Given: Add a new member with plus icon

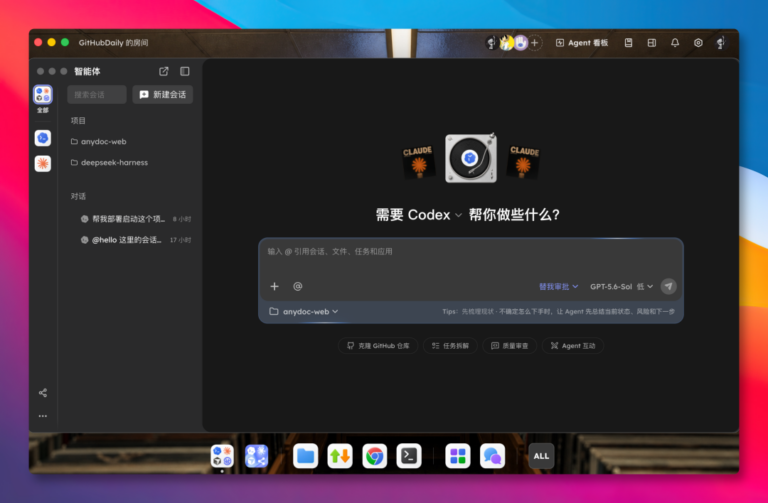Looking at the screenshot, I should point(535,43).
